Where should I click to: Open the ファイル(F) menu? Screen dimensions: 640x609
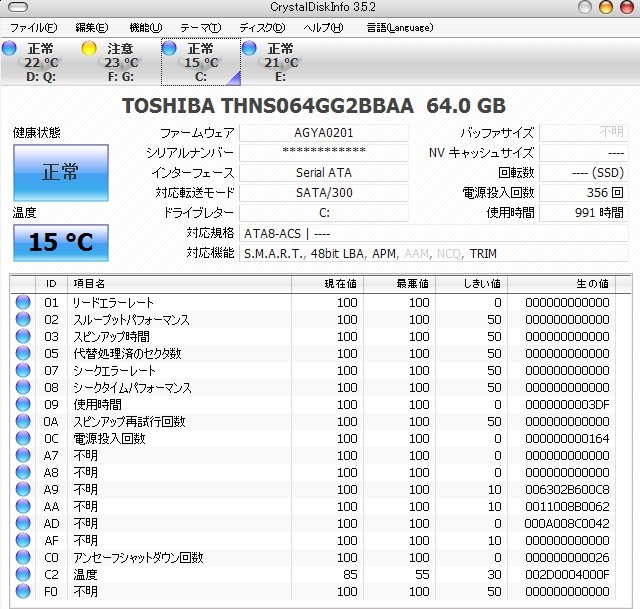(33, 27)
